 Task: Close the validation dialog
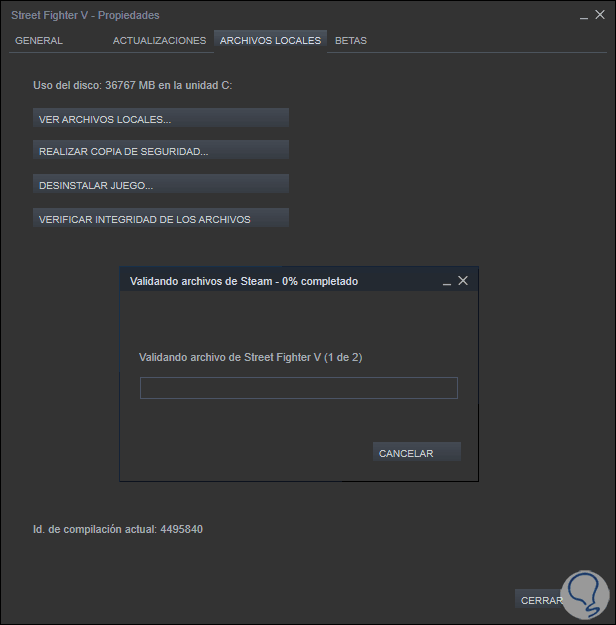[463, 281]
